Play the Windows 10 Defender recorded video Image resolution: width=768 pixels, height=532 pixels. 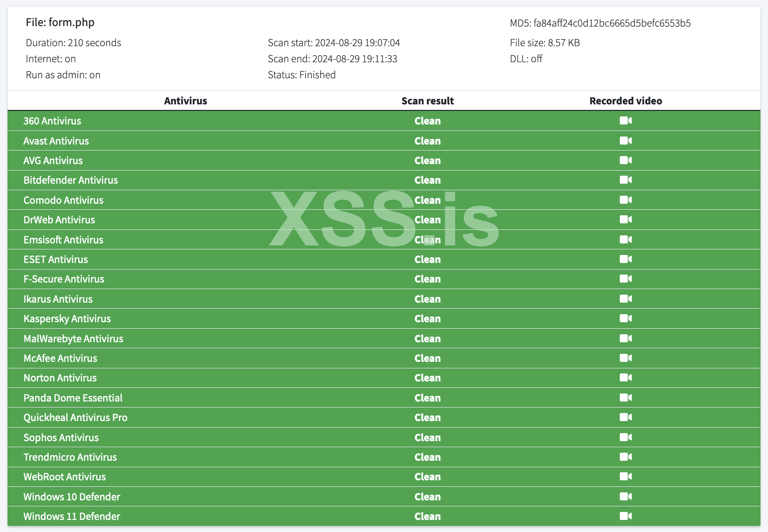625,496
